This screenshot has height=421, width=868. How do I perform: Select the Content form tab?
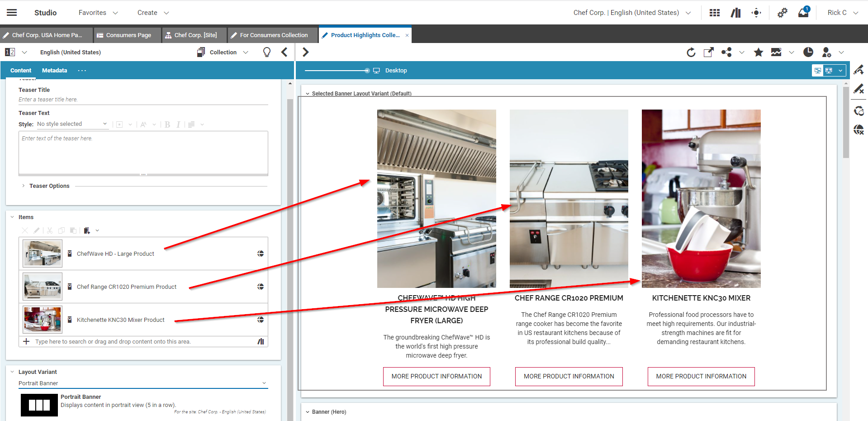[x=21, y=71]
